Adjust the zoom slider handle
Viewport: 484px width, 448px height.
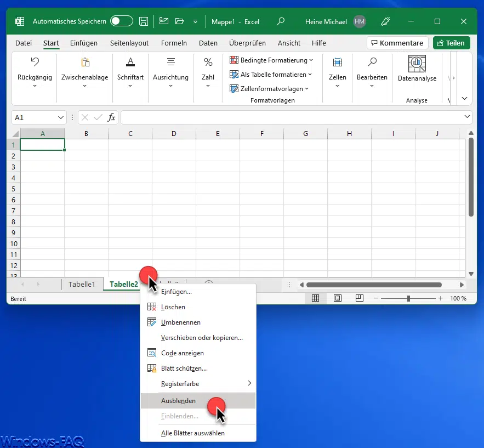coord(408,298)
